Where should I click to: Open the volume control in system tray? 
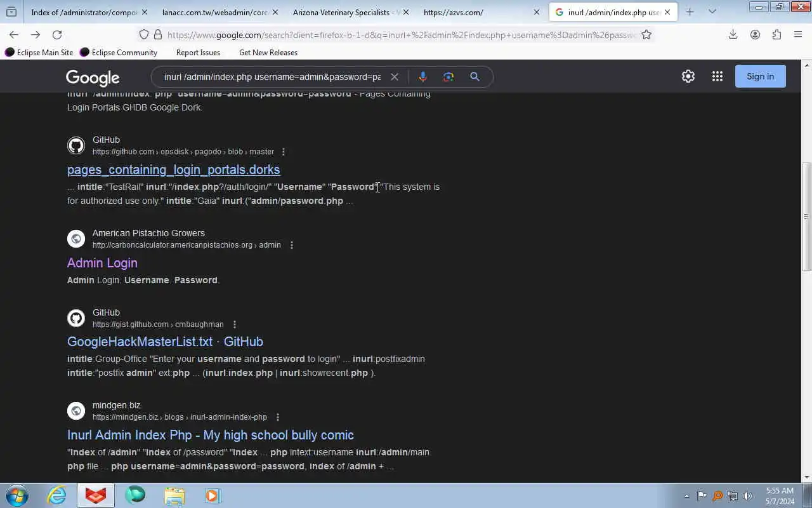point(747,496)
